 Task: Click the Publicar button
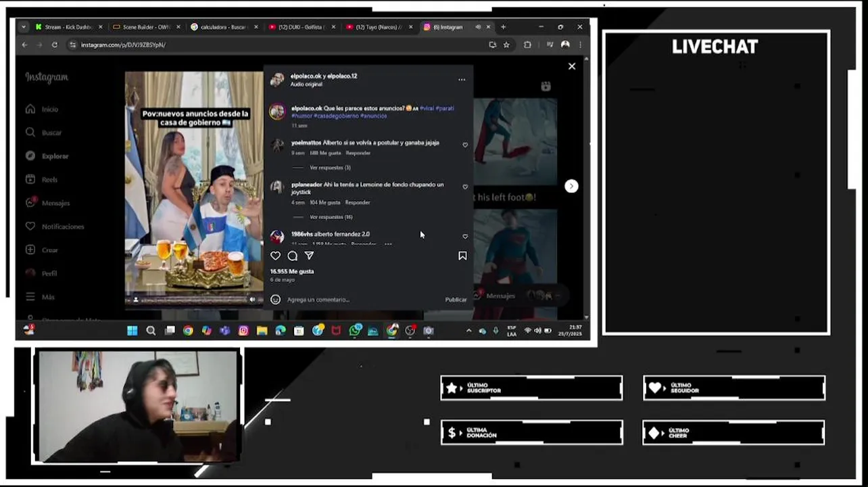[456, 300]
